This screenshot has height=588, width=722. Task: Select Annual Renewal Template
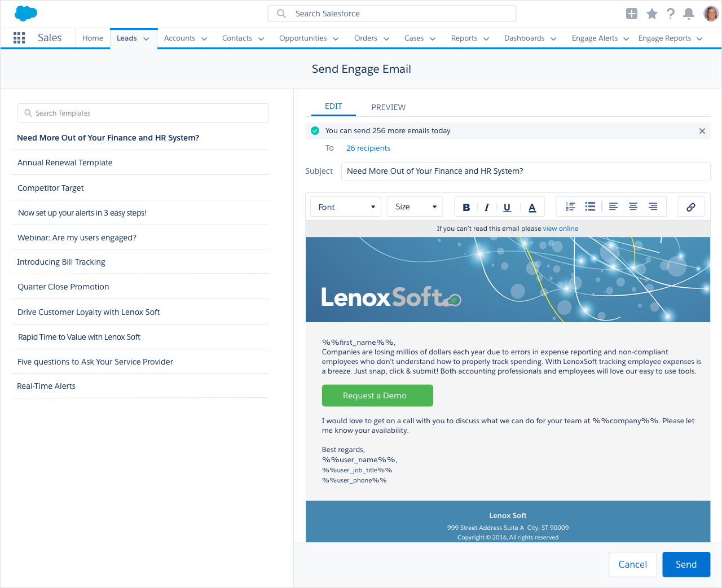140,163
